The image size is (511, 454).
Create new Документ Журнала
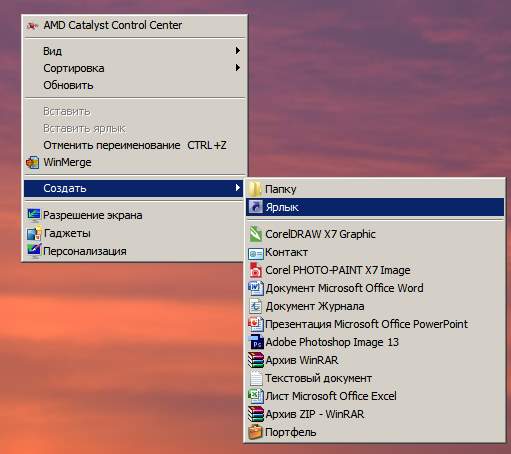pyautogui.click(x=375, y=306)
